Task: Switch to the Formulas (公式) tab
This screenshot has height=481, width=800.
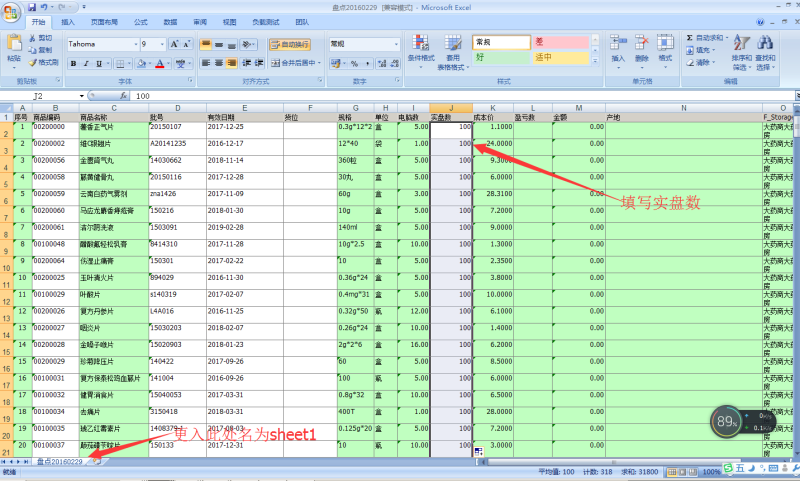Action: coord(141,22)
